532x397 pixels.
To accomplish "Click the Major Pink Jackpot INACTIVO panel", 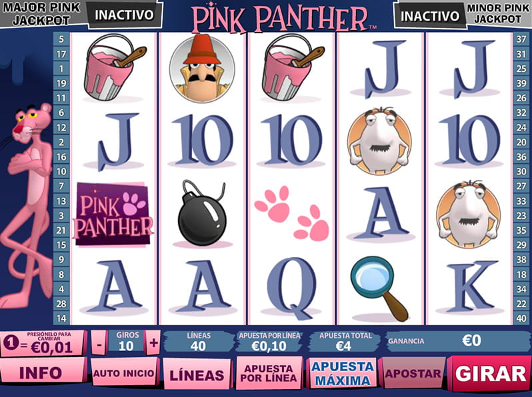I will click(124, 15).
